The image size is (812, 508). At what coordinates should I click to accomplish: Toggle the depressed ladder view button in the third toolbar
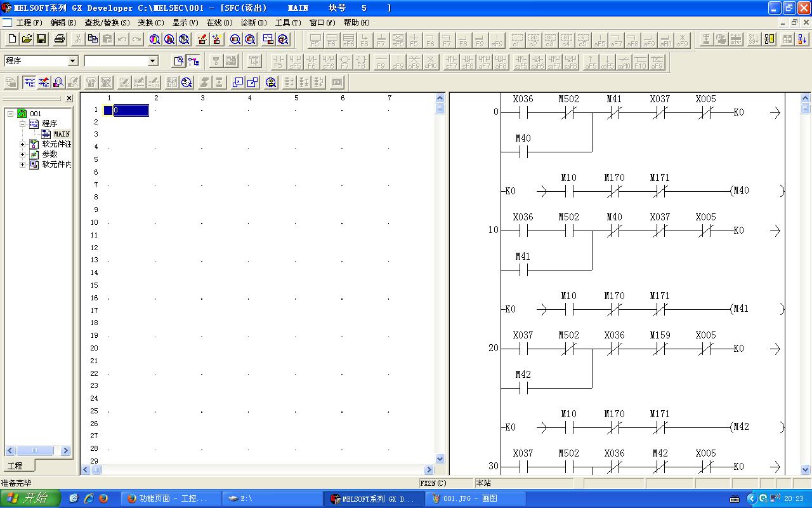[29, 82]
